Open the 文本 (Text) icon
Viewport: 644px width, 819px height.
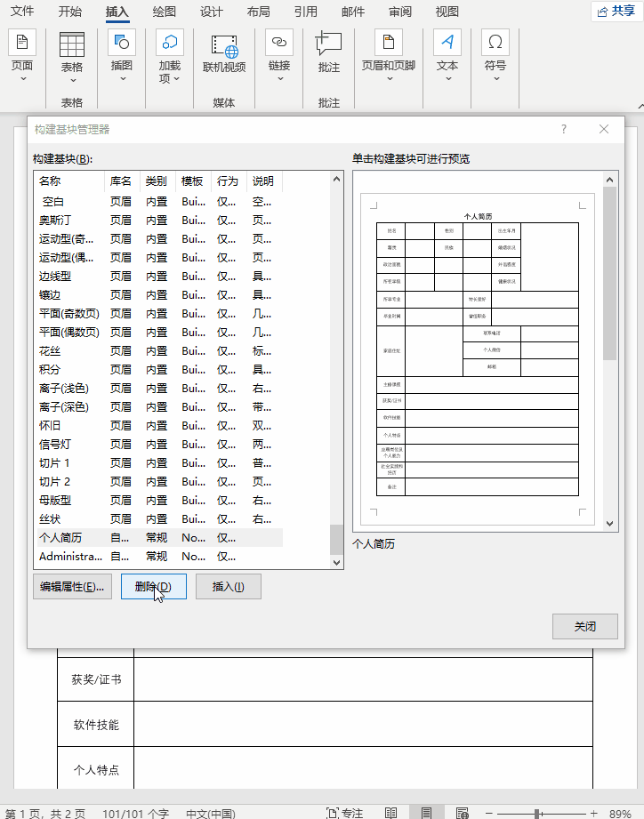pos(447,43)
